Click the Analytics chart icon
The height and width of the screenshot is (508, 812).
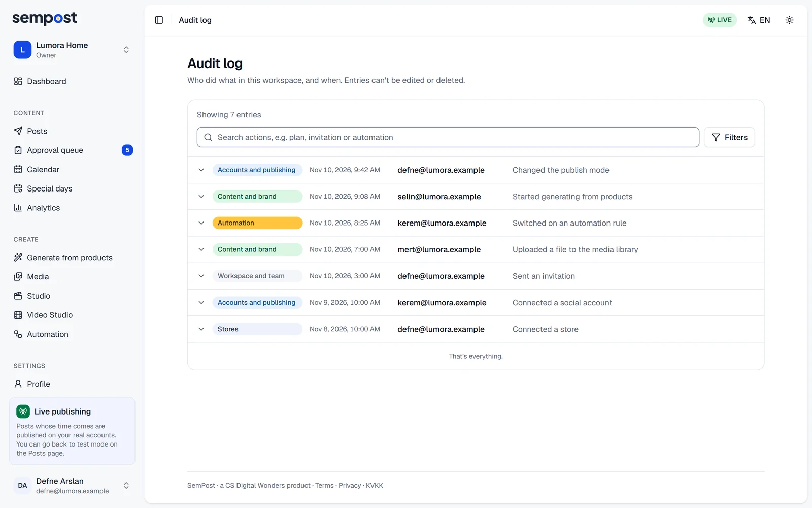tap(18, 208)
